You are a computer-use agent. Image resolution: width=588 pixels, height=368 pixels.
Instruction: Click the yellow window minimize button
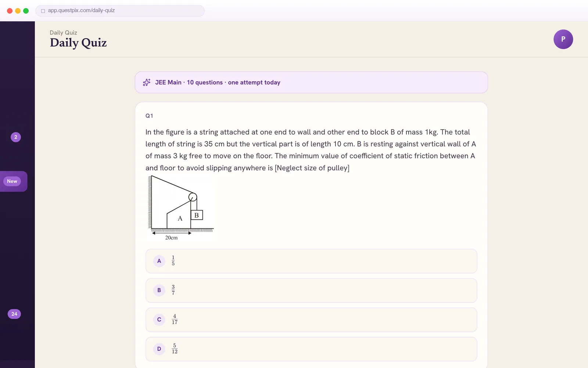18,11
